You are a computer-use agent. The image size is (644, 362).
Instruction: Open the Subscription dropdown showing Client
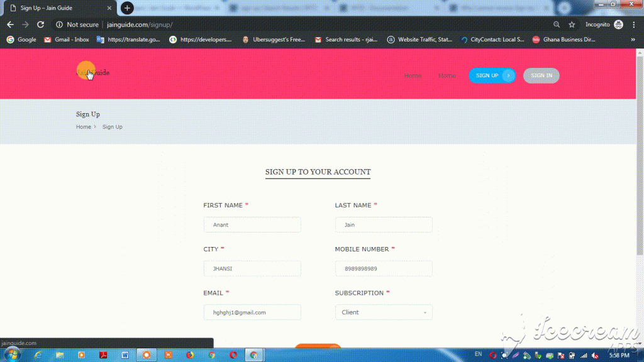coord(384,312)
